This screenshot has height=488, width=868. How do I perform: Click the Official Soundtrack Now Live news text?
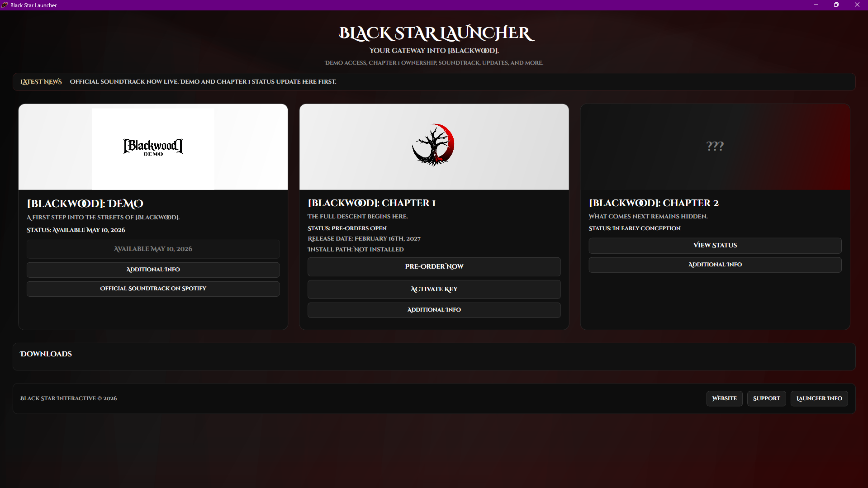(203, 82)
